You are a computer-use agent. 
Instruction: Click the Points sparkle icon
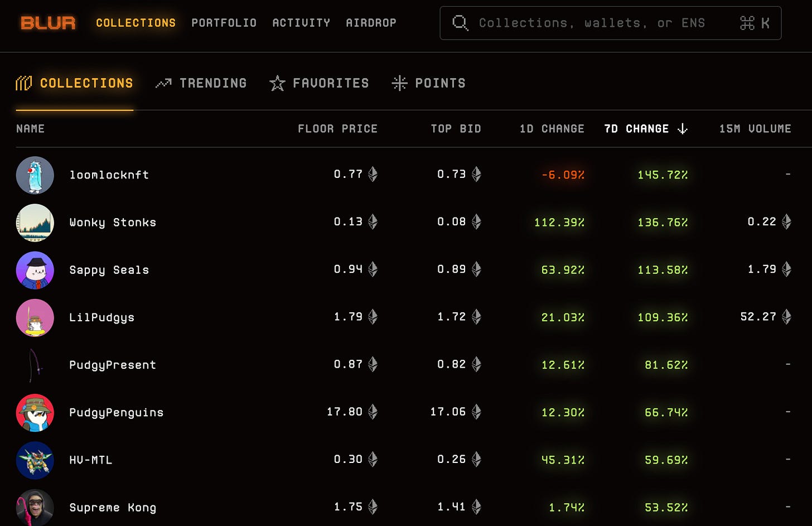399,84
